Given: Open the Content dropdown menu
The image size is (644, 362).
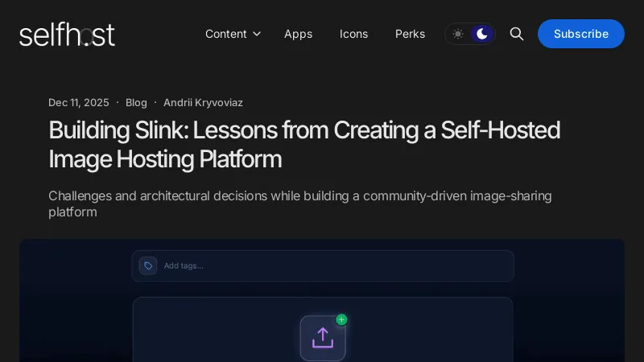Looking at the screenshot, I should (x=226, y=34).
